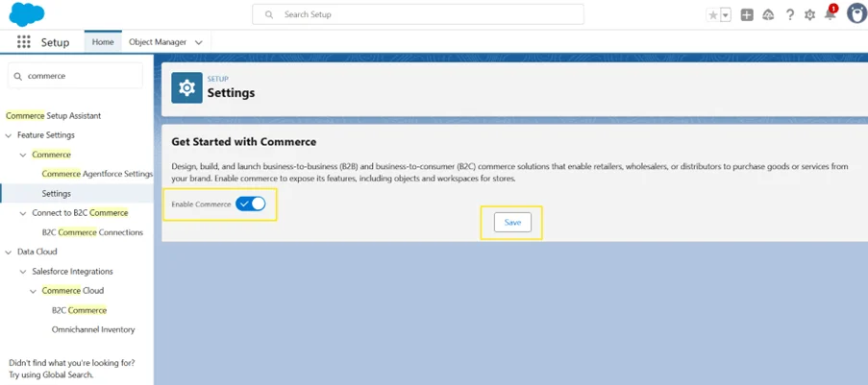Open the global actions plus icon
868x385 pixels.
747,15
